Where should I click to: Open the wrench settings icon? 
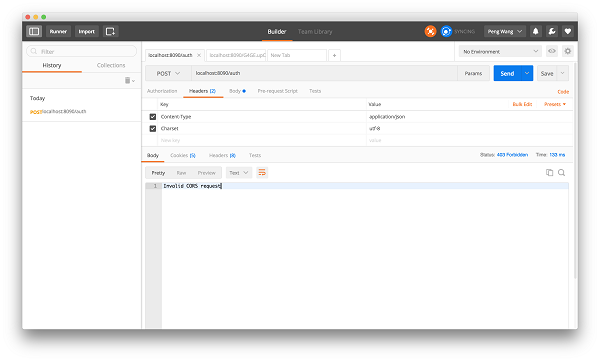[552, 31]
